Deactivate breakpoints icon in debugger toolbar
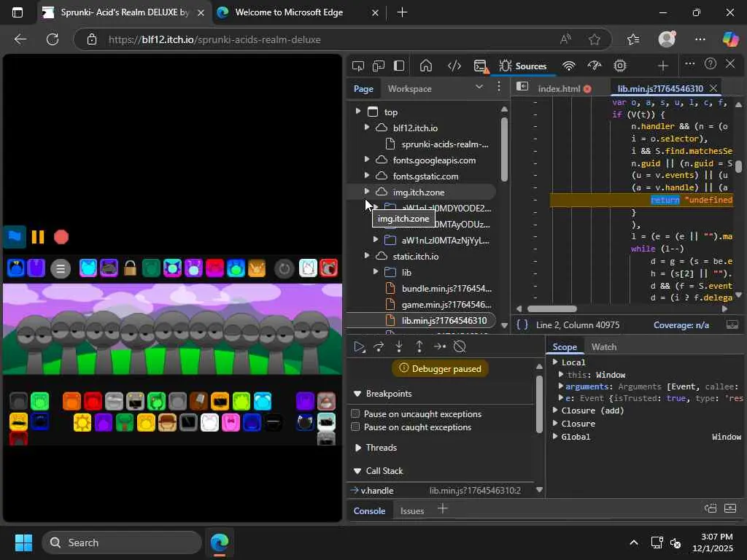 tap(460, 347)
